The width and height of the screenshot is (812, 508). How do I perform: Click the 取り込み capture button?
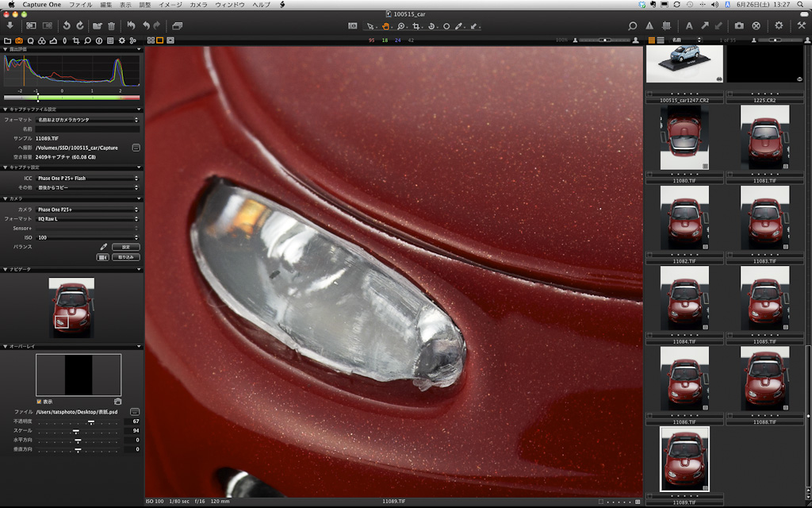click(126, 257)
